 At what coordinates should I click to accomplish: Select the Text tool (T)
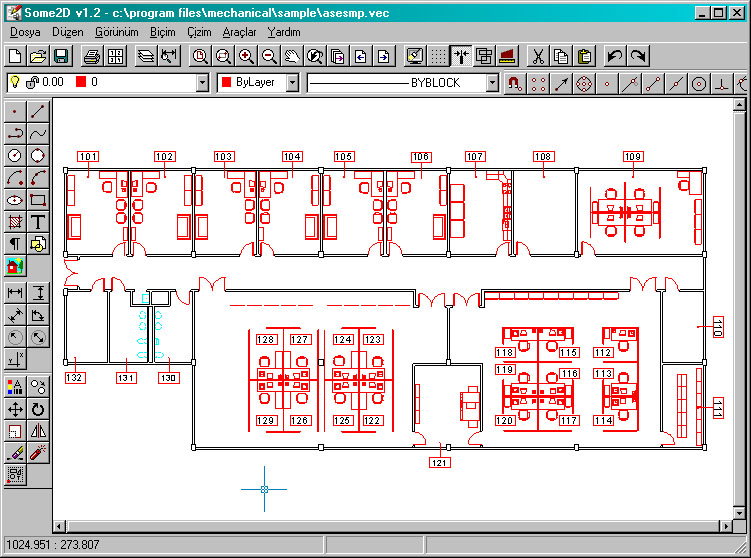pyautogui.click(x=38, y=221)
